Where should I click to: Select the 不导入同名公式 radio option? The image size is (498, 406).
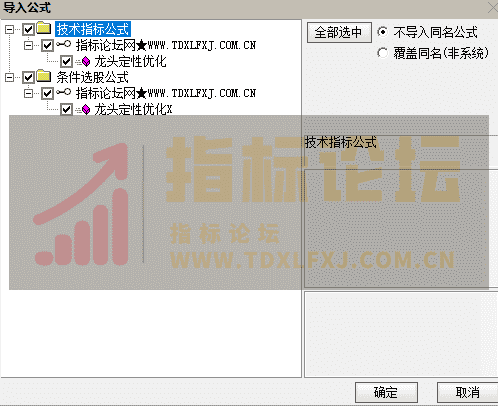[x=383, y=32]
